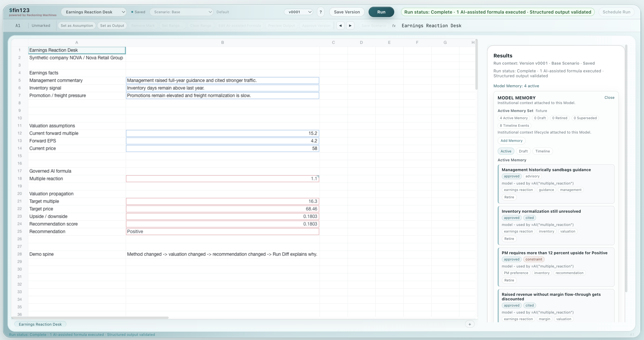644x340 pixels.
Task: Select the Draft memory tab
Action: point(523,151)
